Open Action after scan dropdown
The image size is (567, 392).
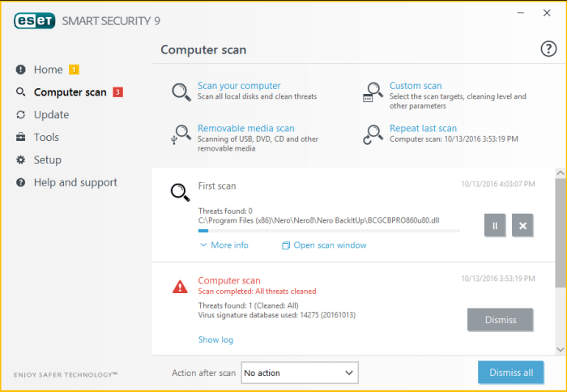tap(300, 373)
